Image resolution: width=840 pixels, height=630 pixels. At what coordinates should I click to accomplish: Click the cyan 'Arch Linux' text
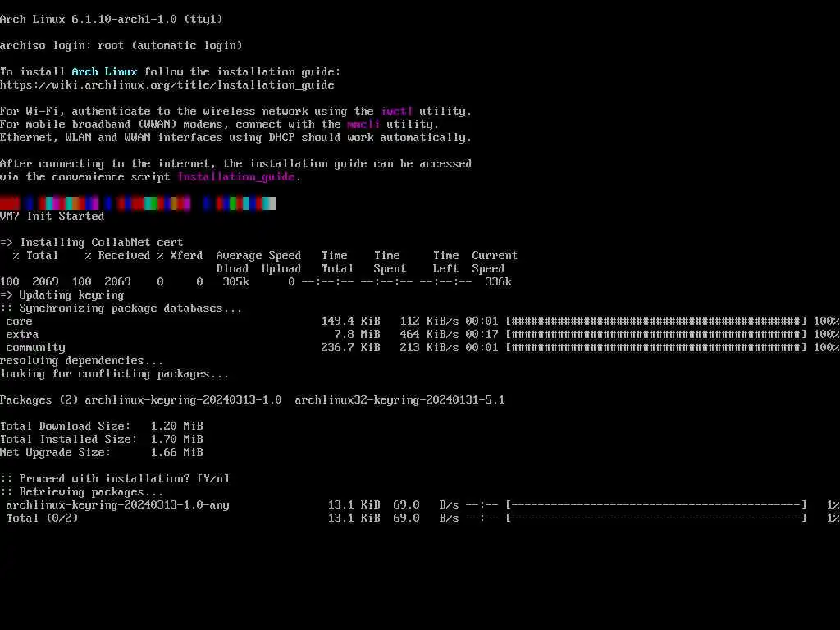click(x=104, y=72)
